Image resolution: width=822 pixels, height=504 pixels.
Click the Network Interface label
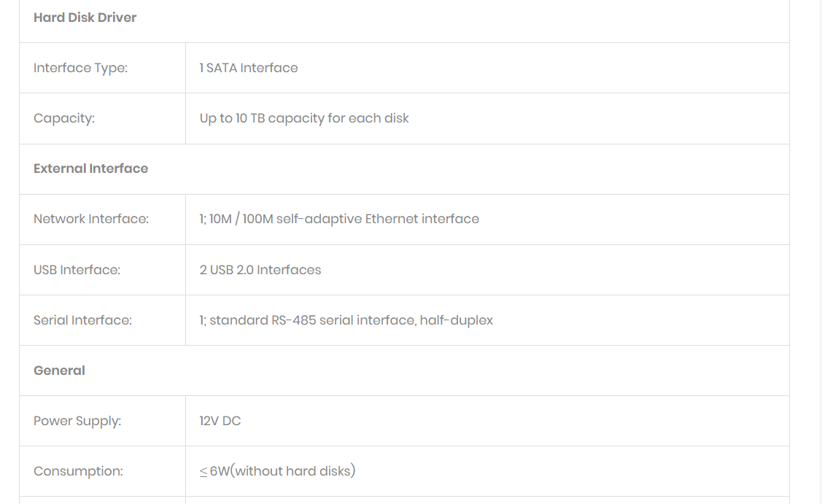(x=91, y=219)
